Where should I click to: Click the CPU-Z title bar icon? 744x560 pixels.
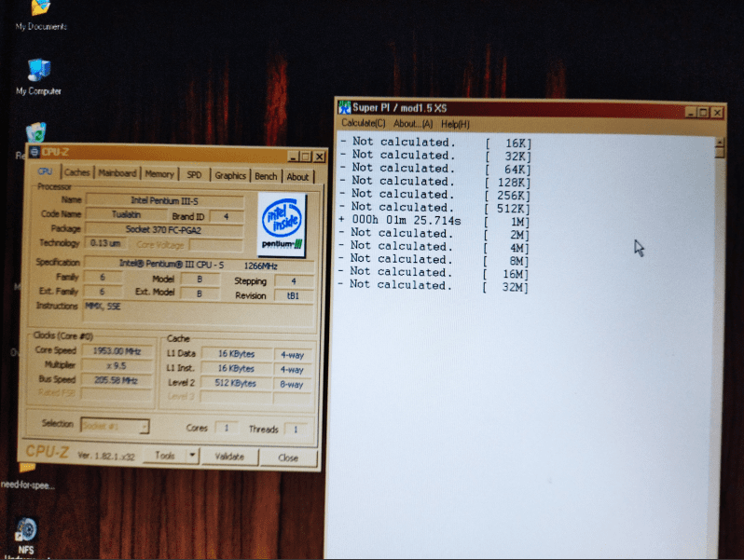pos(34,152)
